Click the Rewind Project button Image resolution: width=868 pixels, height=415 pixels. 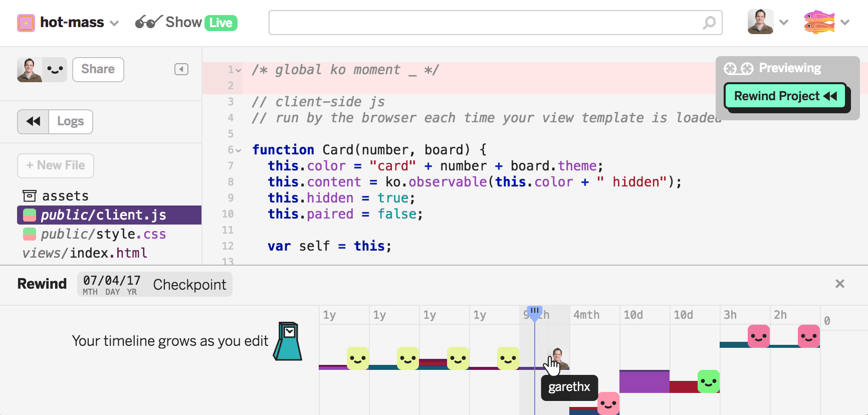tap(785, 96)
